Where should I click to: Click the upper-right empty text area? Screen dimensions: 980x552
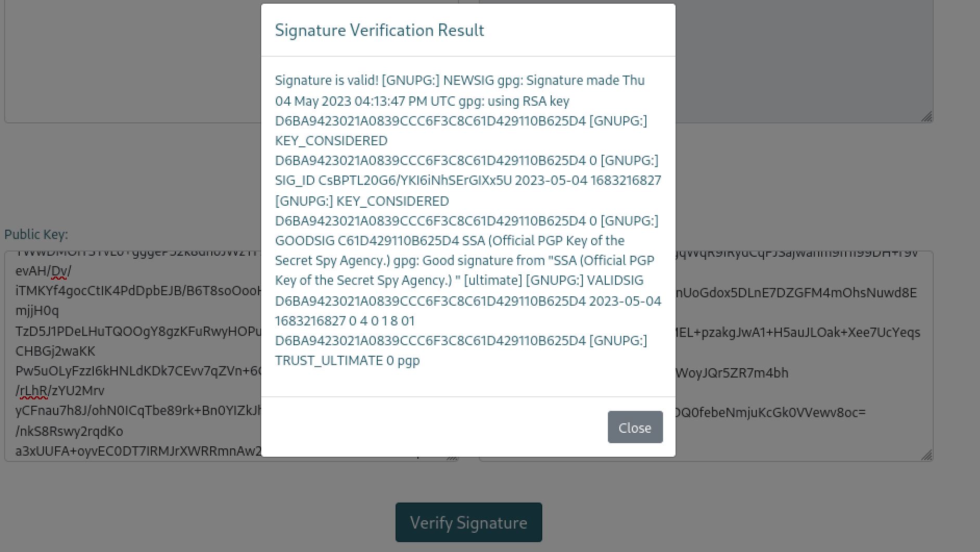[801, 62]
